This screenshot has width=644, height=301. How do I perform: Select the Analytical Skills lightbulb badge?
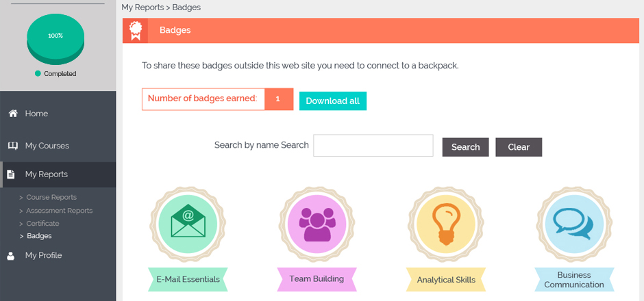pyautogui.click(x=445, y=224)
